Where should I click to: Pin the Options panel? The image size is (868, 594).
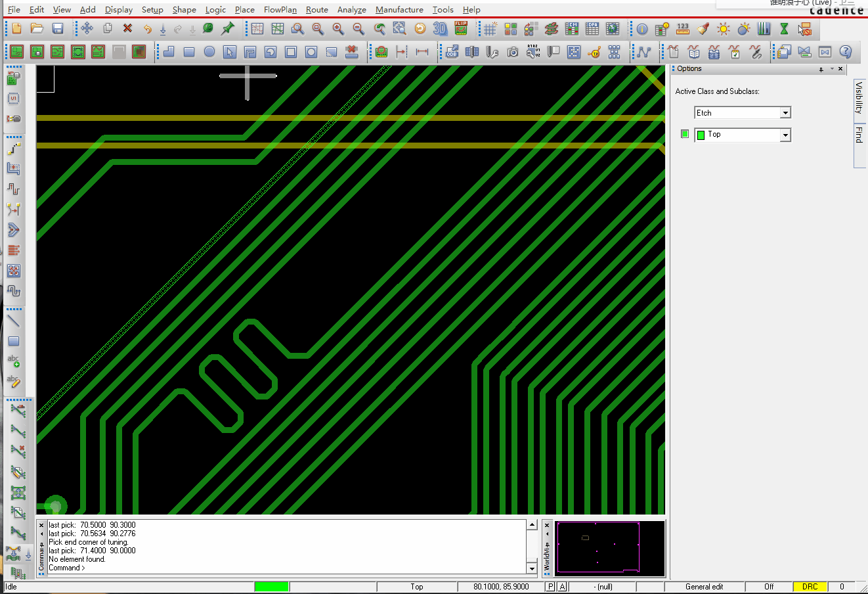(x=821, y=69)
